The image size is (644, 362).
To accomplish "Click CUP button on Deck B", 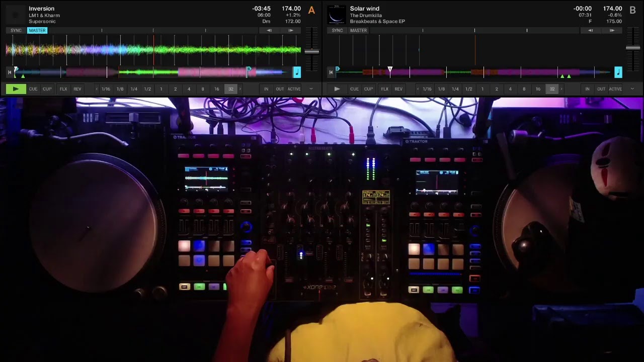I will tap(368, 89).
